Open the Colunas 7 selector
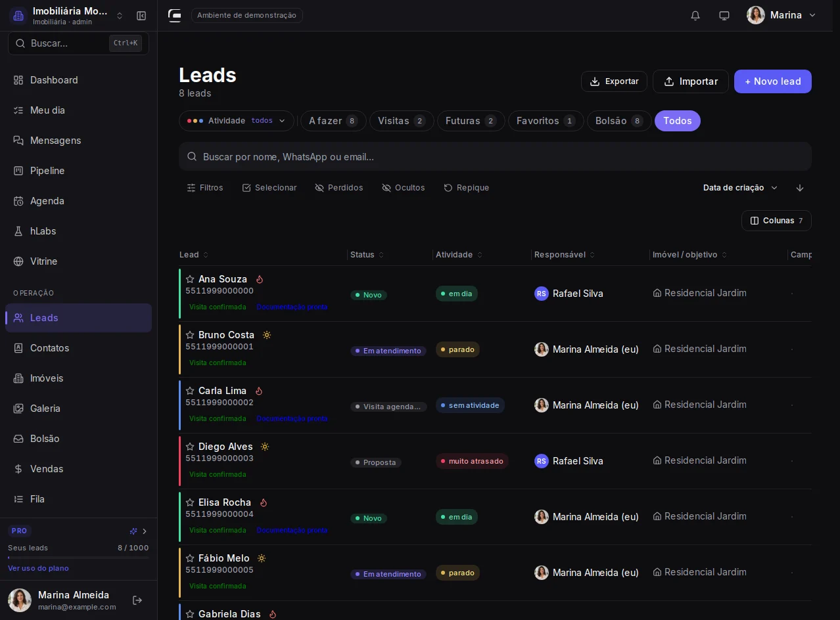 click(776, 221)
